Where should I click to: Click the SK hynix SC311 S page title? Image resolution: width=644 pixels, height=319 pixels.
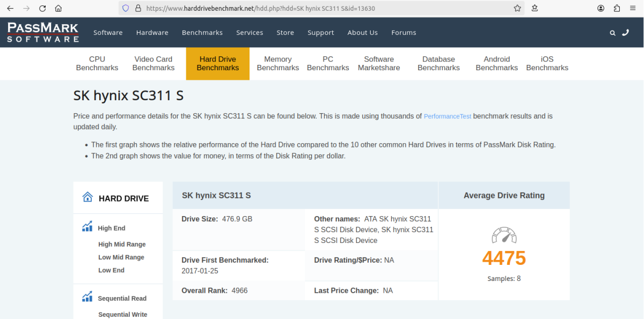coord(129,96)
